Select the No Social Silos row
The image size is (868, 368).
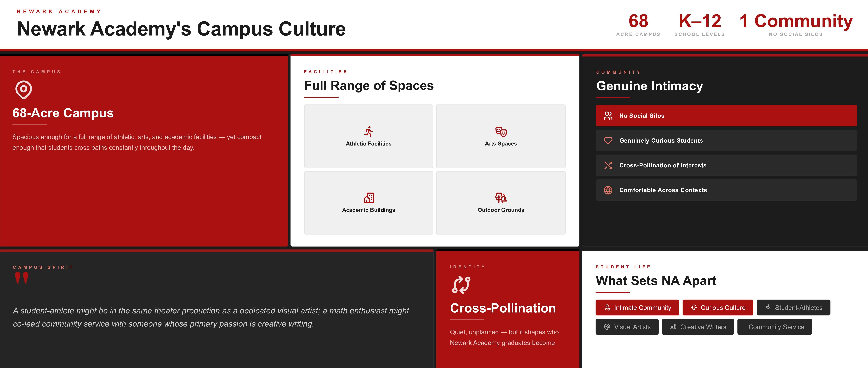[x=726, y=116]
